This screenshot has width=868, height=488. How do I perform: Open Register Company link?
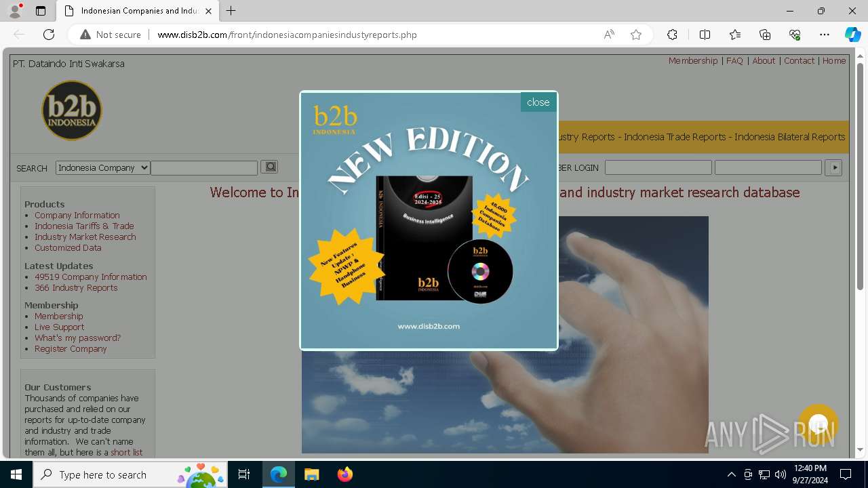tap(71, 348)
